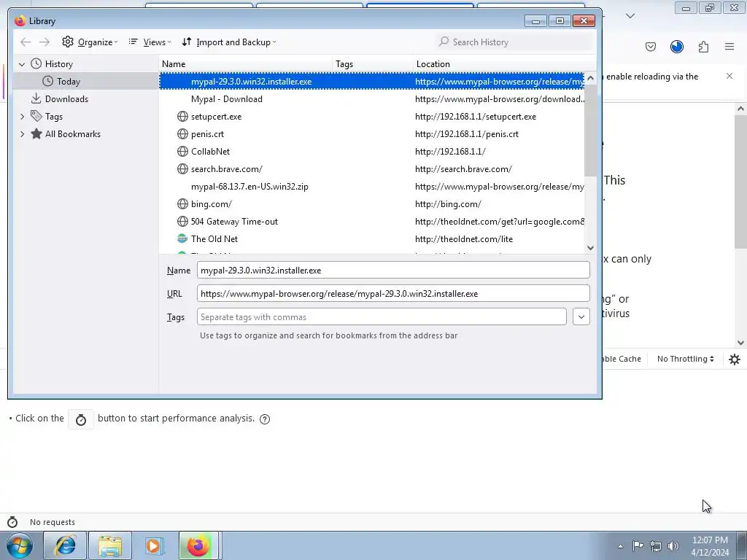Click the All Bookmarks star icon
This screenshot has height=560, width=747.
coord(36,134)
